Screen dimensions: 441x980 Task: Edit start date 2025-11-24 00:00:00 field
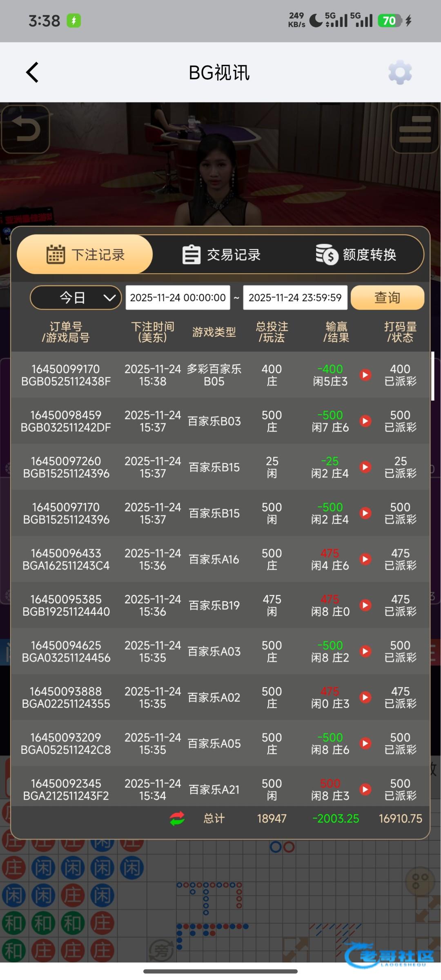178,298
